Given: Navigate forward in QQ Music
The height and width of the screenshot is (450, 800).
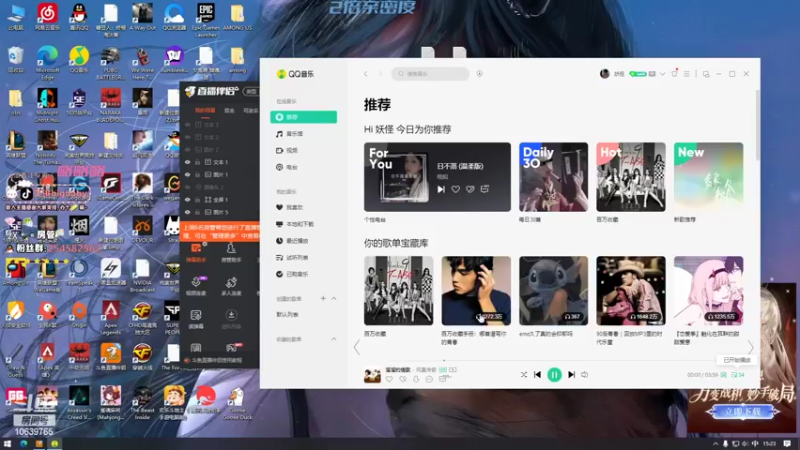Looking at the screenshot, I should pyautogui.click(x=380, y=74).
